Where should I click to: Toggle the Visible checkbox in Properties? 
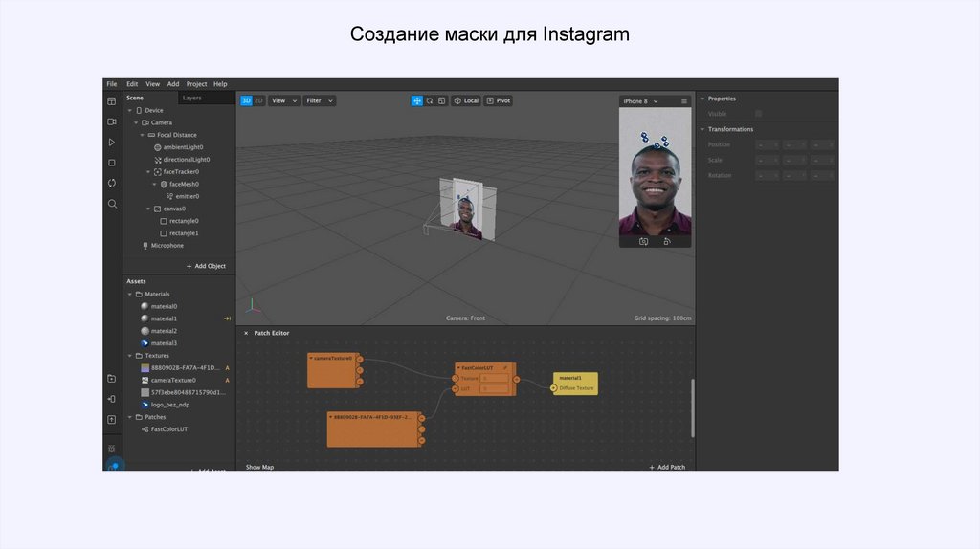(759, 114)
